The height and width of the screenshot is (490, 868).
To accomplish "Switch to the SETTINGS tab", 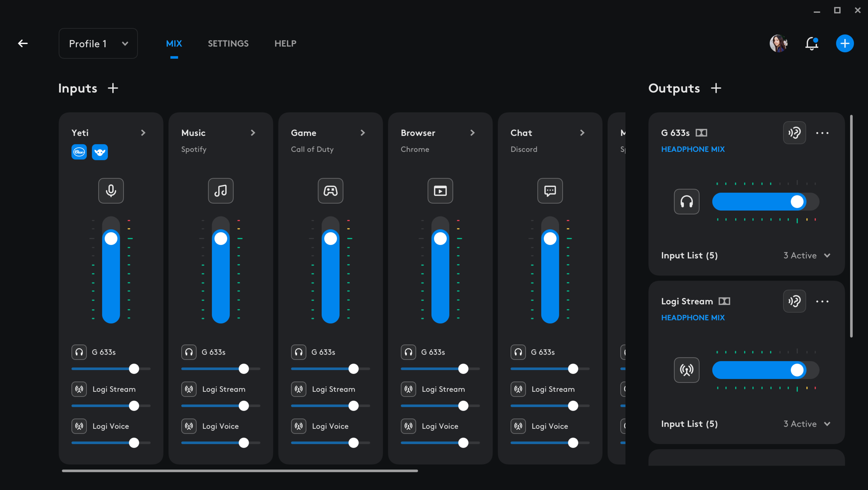I will pyautogui.click(x=228, y=44).
